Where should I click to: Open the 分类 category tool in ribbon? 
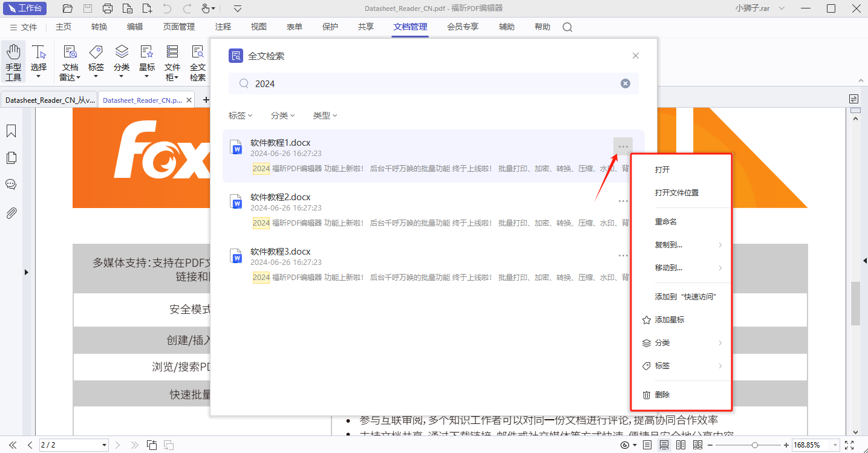[122, 62]
